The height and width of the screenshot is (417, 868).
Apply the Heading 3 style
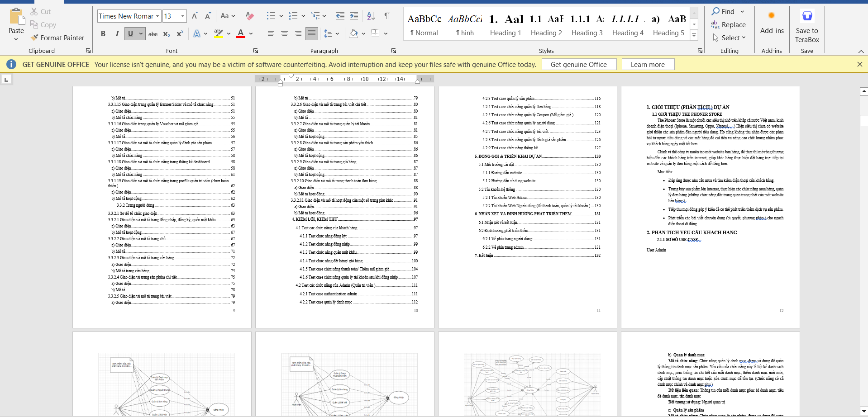coord(587,25)
